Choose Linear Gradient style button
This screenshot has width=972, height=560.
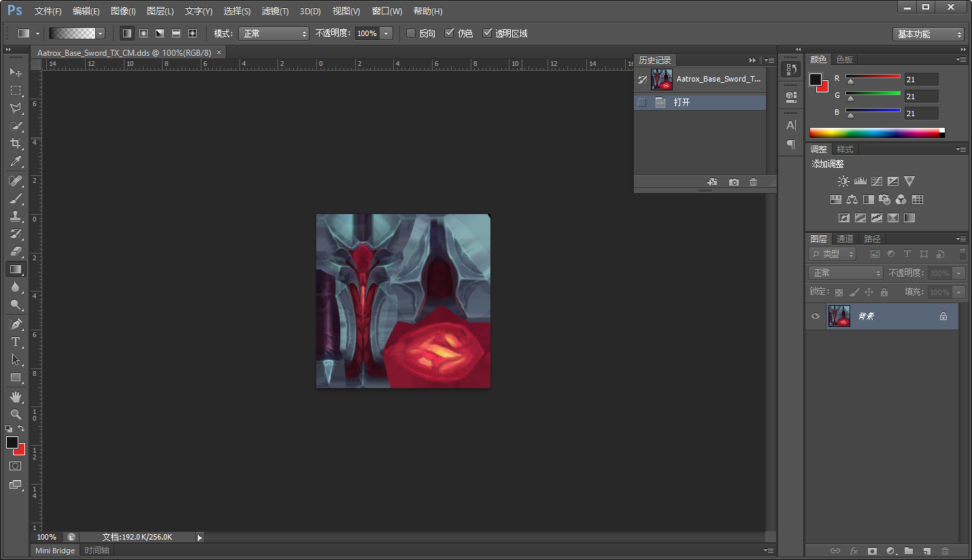[127, 33]
